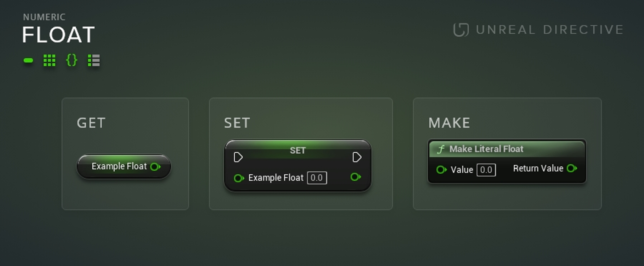Click the map list icon
The width and height of the screenshot is (644, 266).
coord(94,60)
